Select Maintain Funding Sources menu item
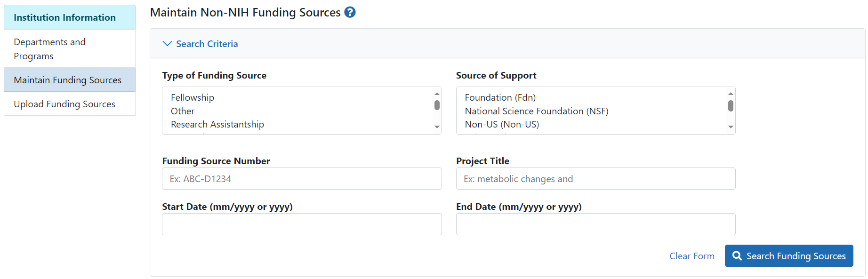The height and width of the screenshot is (279, 868). click(x=70, y=80)
